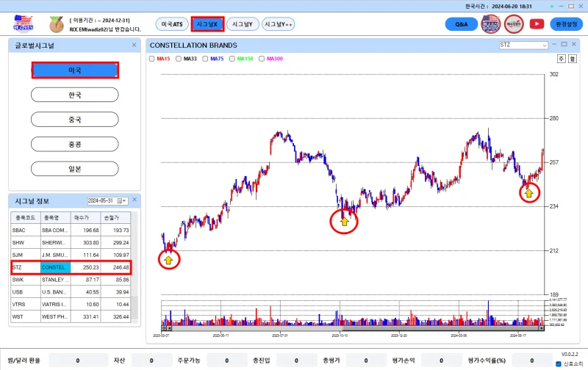Click the 주 weekly chart icon
588x370 pixels.
pyautogui.click(x=561, y=59)
